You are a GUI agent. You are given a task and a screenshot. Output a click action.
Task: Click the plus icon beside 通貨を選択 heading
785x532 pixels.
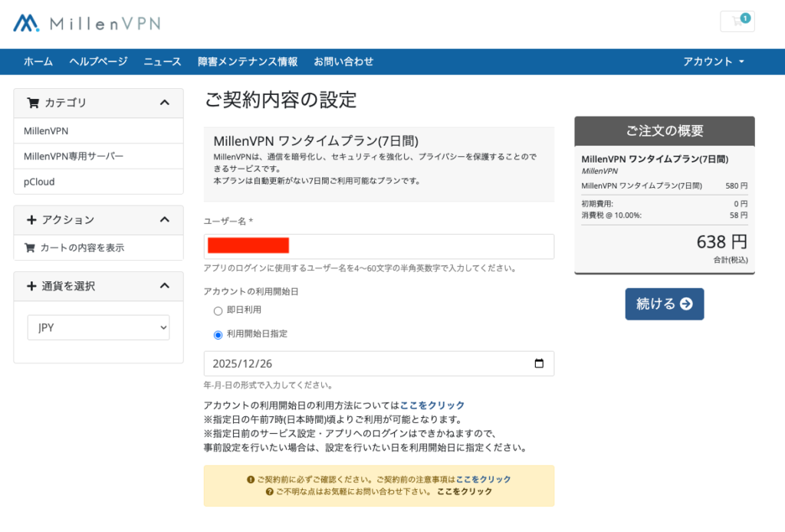click(31, 286)
